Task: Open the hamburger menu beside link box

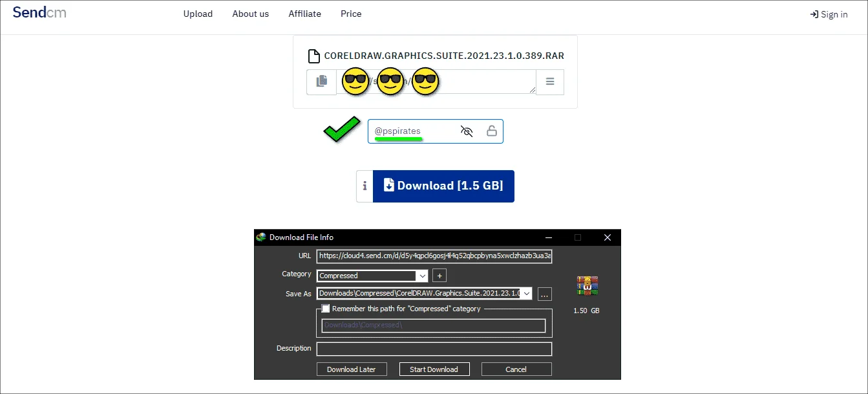Action: [550, 82]
